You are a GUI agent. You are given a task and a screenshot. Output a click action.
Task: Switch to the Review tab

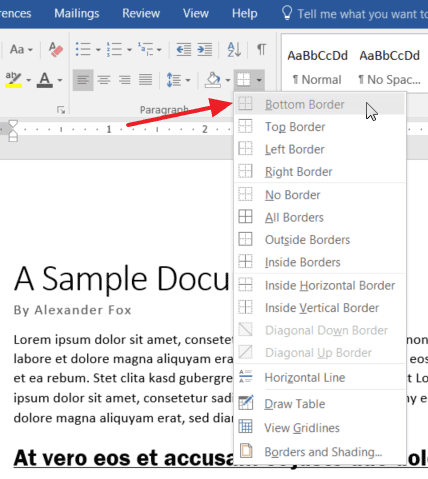click(141, 13)
